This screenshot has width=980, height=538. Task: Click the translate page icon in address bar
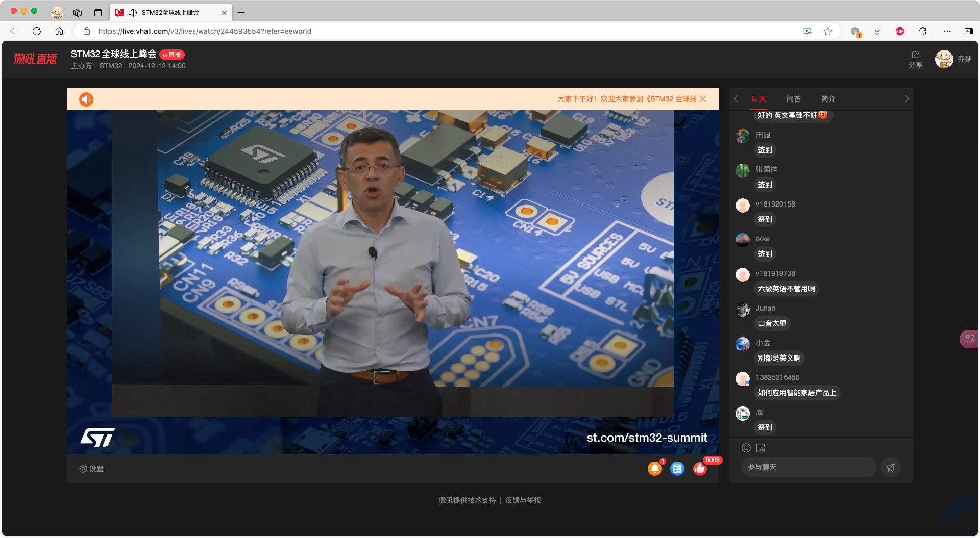click(807, 31)
